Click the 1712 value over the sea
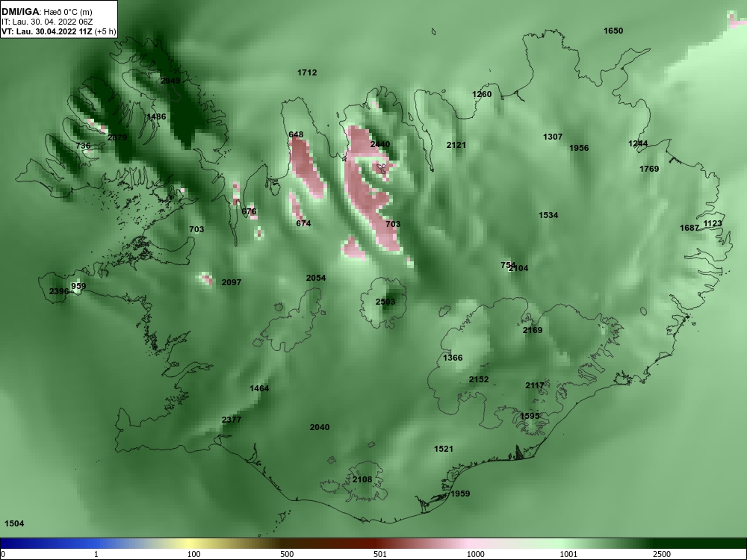 pyautogui.click(x=307, y=73)
